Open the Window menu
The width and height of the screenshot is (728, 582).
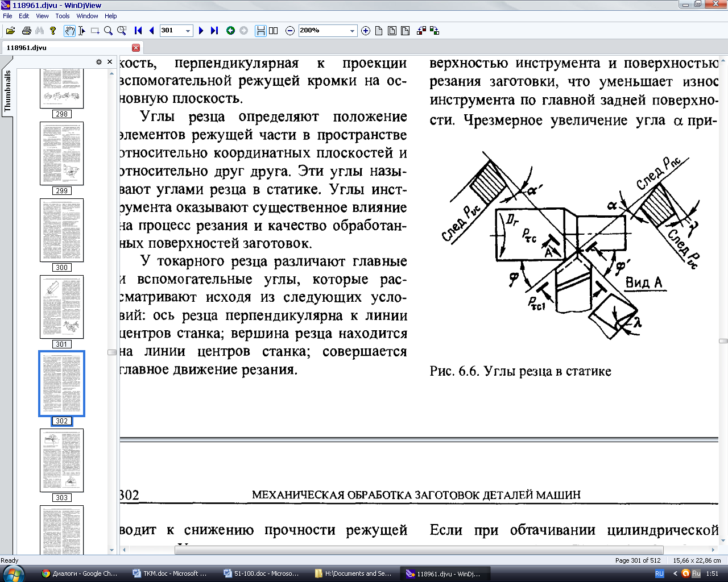point(87,16)
